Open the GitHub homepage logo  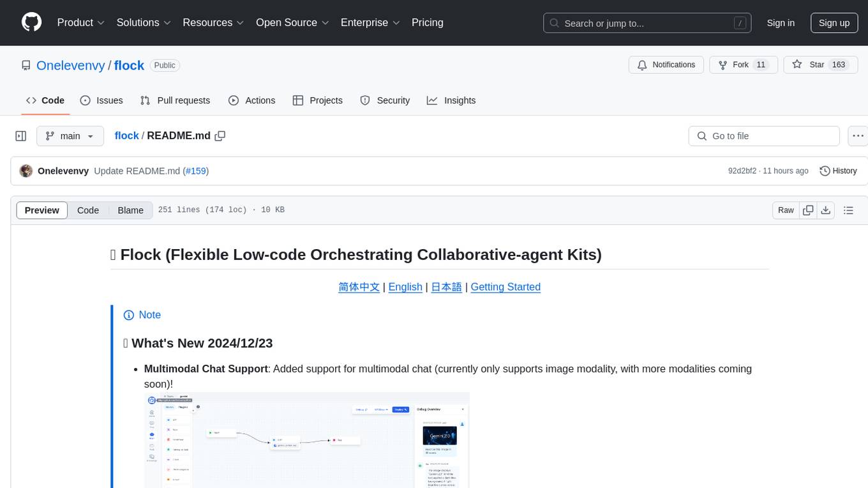point(31,22)
